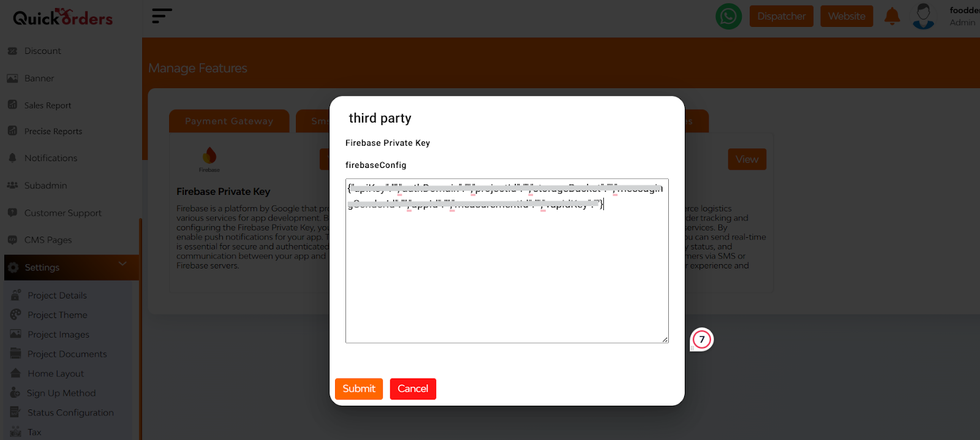This screenshot has width=980, height=440.
Task: Open Home Layout settings link
Action: [56, 374]
